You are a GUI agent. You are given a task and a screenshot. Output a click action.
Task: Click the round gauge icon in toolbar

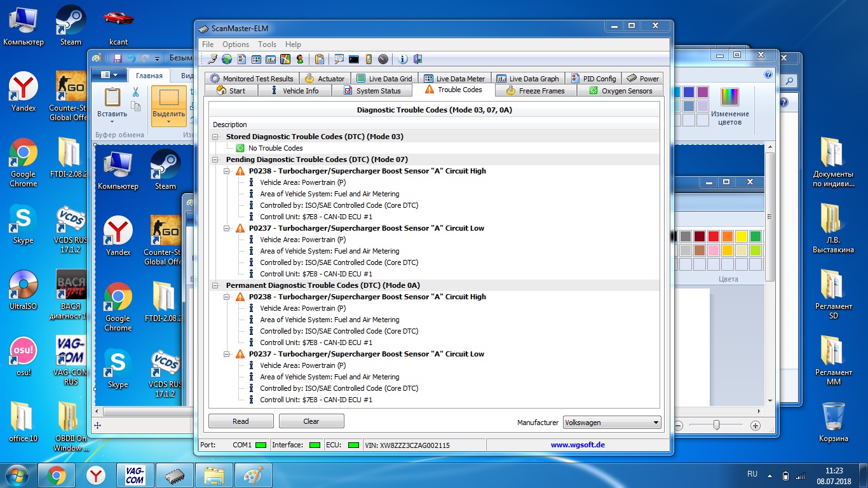[x=383, y=59]
